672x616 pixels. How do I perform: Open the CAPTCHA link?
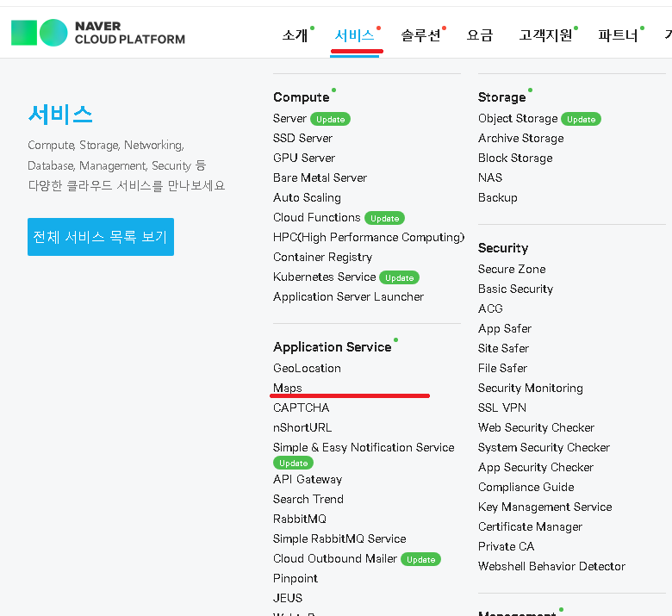(302, 408)
